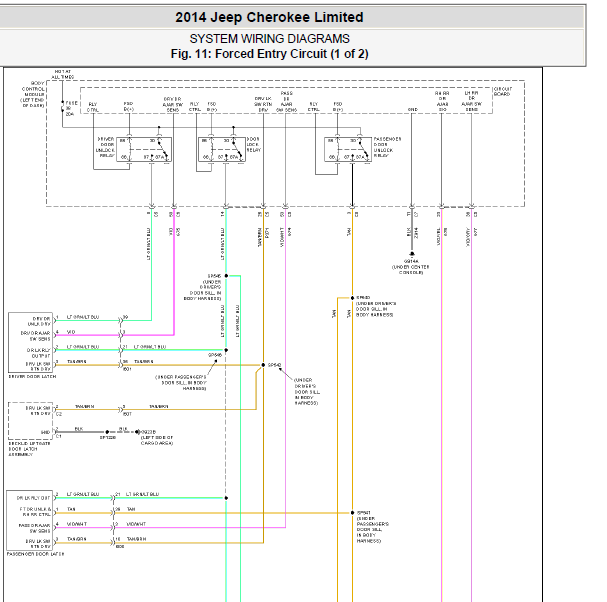Click 'PASS DR AJAR SW SENS' in circuit board header
Viewport: 607px width, 602px height.
click(x=286, y=102)
